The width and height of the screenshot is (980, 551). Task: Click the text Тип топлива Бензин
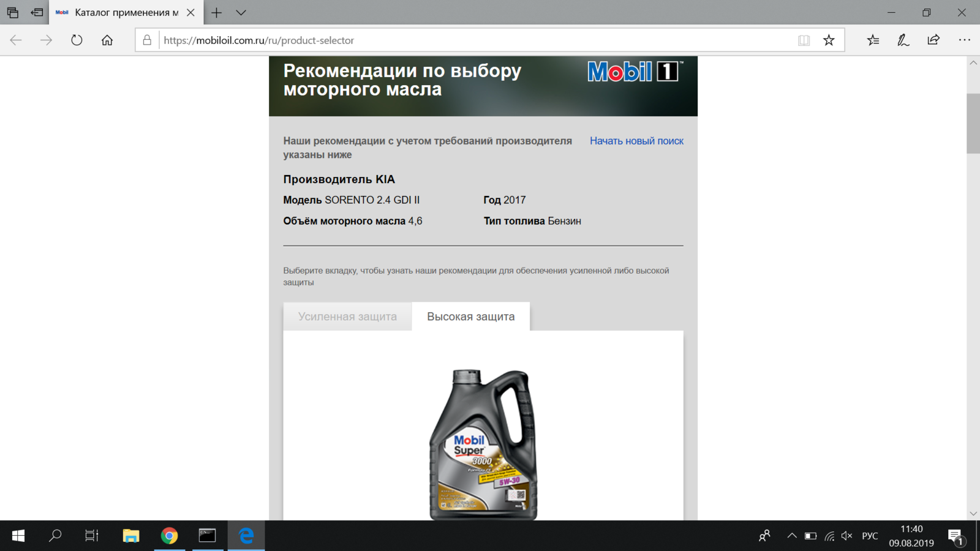click(532, 221)
